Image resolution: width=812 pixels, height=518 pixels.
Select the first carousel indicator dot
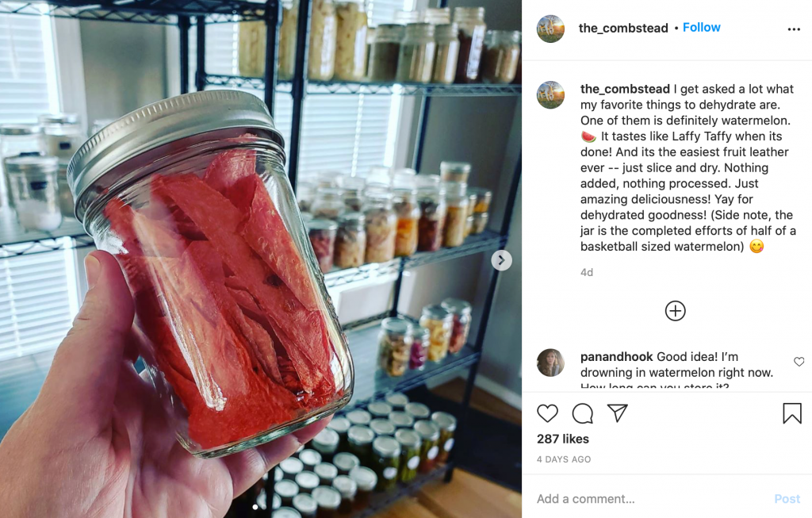(255, 507)
